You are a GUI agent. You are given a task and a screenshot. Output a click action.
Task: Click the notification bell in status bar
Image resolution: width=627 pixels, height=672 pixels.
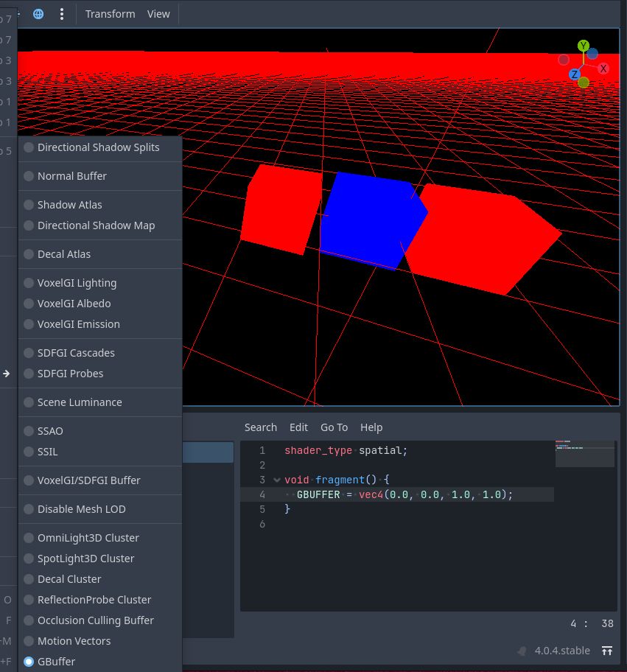[521, 651]
